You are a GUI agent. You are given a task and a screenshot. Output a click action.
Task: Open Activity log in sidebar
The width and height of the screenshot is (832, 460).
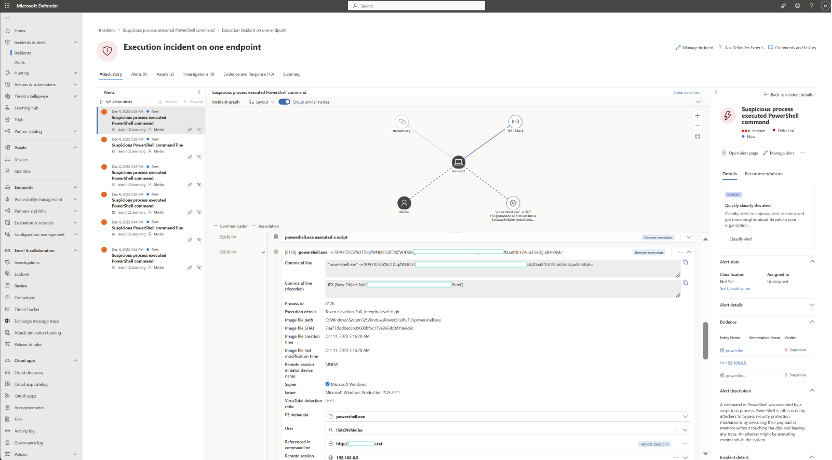[24, 431]
